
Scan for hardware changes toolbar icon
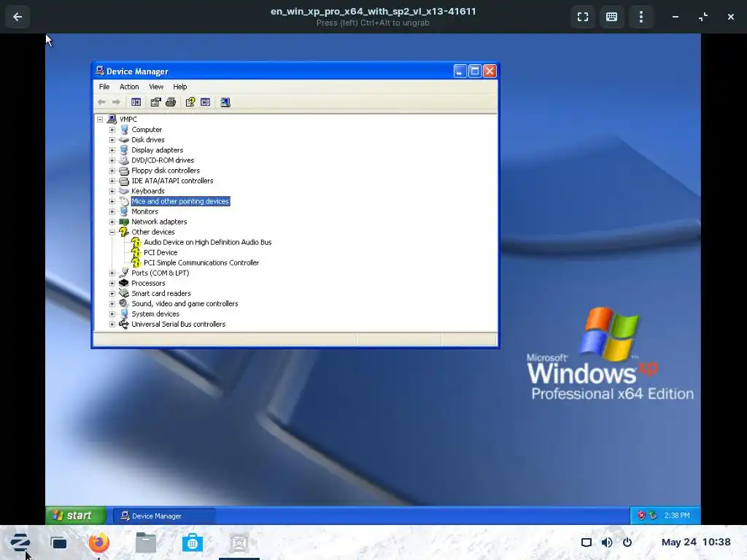[225, 102]
